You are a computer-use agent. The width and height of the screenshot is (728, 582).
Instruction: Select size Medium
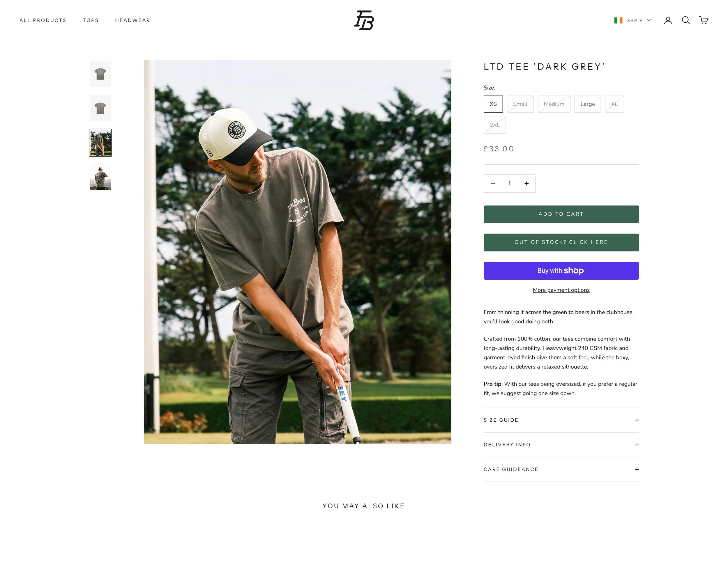[x=554, y=104]
